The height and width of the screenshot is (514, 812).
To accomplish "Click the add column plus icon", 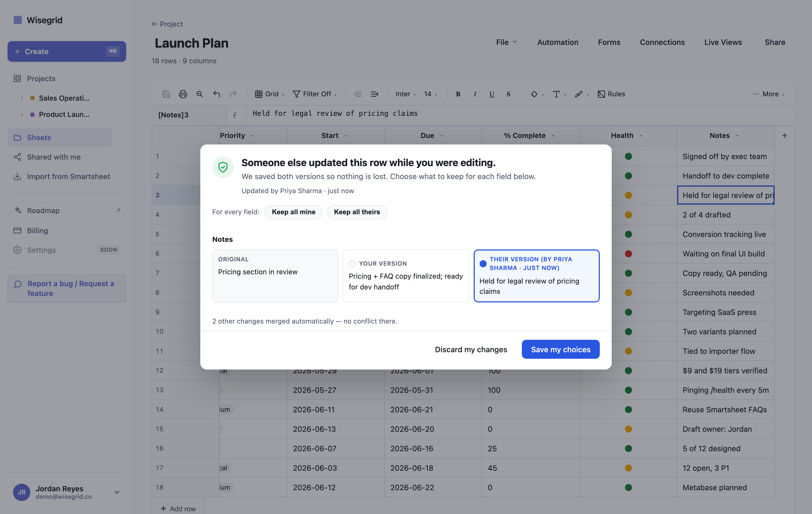I will [785, 136].
